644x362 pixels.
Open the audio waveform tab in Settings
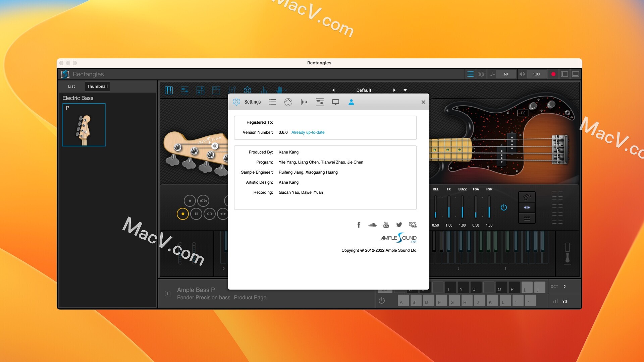304,102
